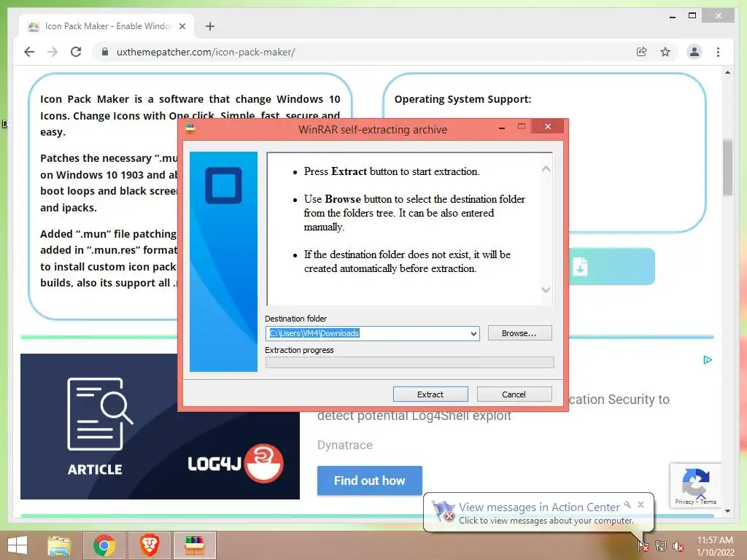747x560 pixels.
Task: Launch Brave browser from taskbar
Action: (x=150, y=545)
